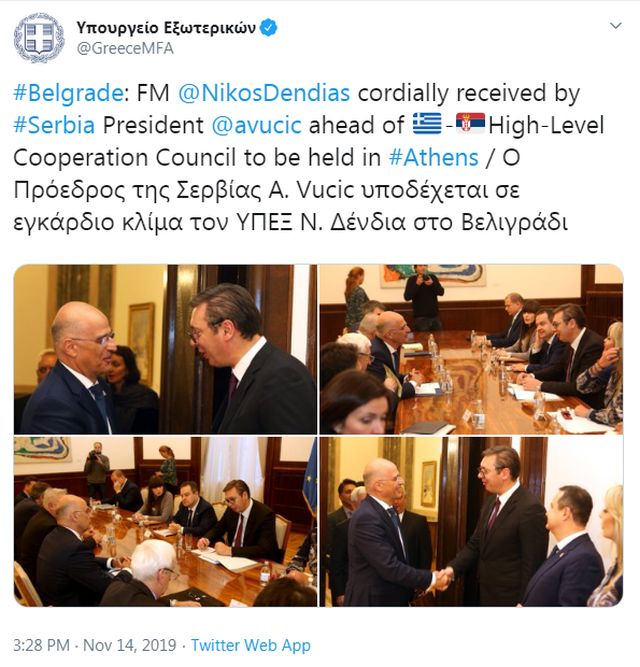The height and width of the screenshot is (667, 640).
Task: Visit the @NikosDendias mention
Action: (x=264, y=93)
